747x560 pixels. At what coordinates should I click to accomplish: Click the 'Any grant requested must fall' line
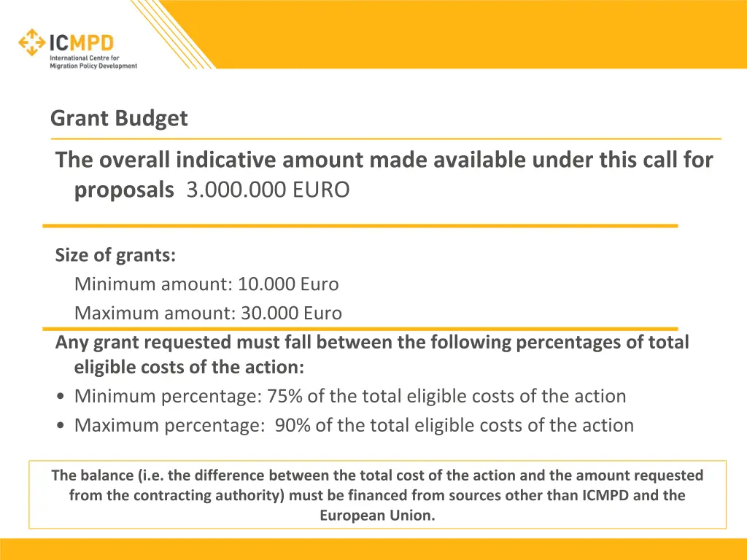[x=372, y=342]
